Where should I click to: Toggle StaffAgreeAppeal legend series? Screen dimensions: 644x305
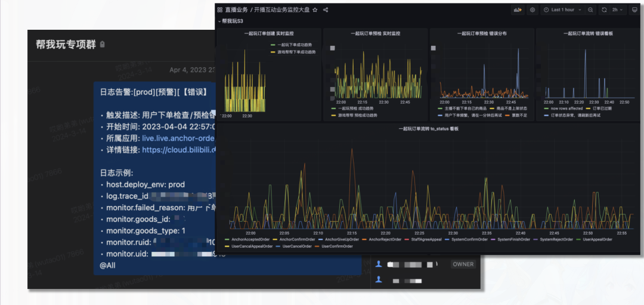[x=423, y=239]
